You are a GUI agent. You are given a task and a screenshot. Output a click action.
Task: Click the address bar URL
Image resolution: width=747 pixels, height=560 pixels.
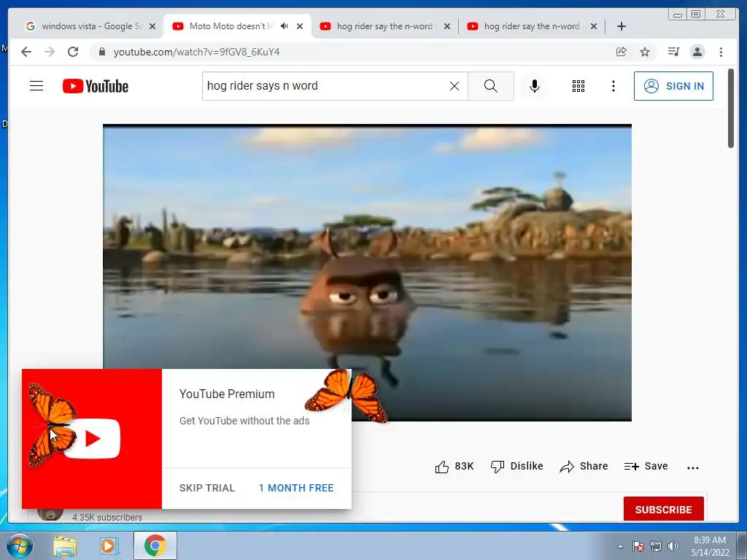tap(196, 52)
